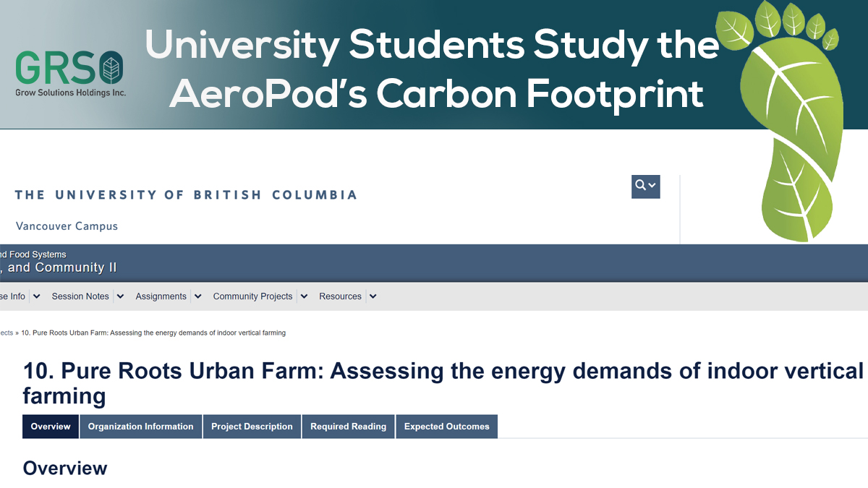Open the Assignments menu item

tap(161, 296)
